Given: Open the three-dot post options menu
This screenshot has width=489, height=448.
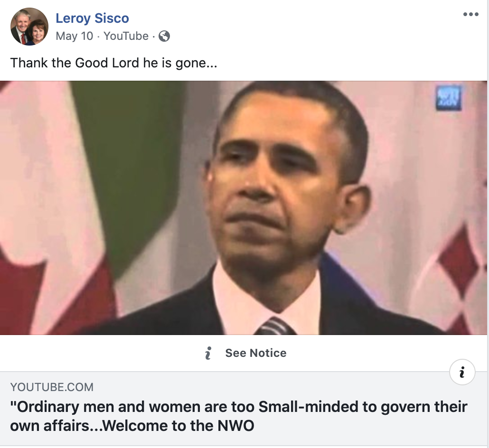Looking at the screenshot, I should [x=470, y=14].
